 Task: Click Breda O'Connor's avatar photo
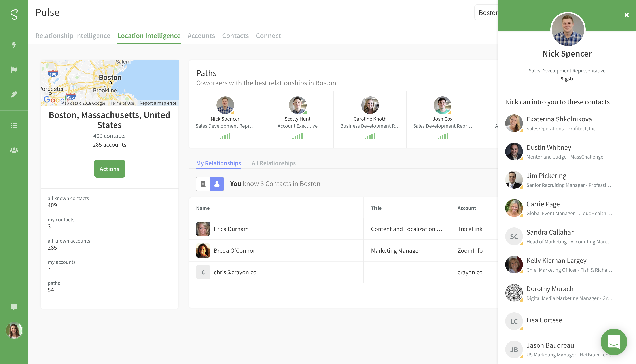(203, 250)
